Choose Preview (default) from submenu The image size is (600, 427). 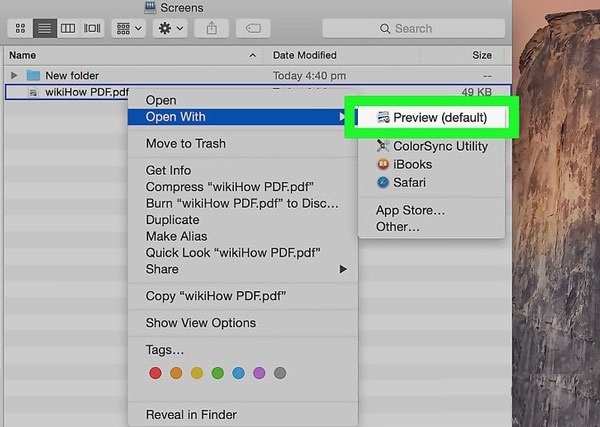pyautogui.click(x=439, y=118)
